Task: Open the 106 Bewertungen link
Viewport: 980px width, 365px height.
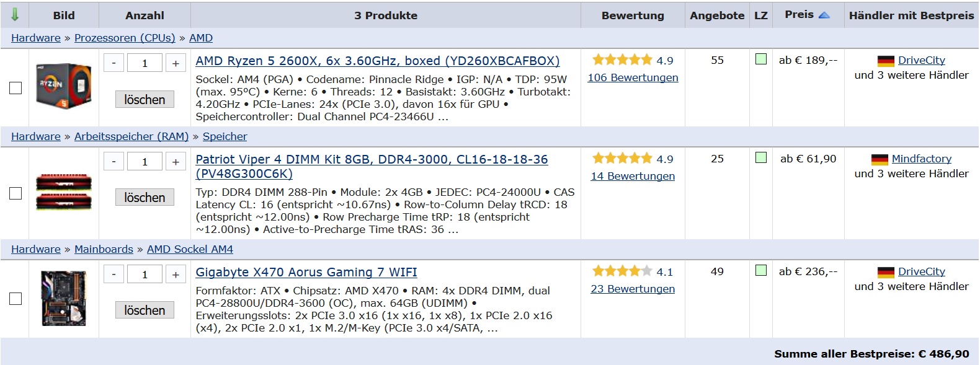Action: coord(633,77)
